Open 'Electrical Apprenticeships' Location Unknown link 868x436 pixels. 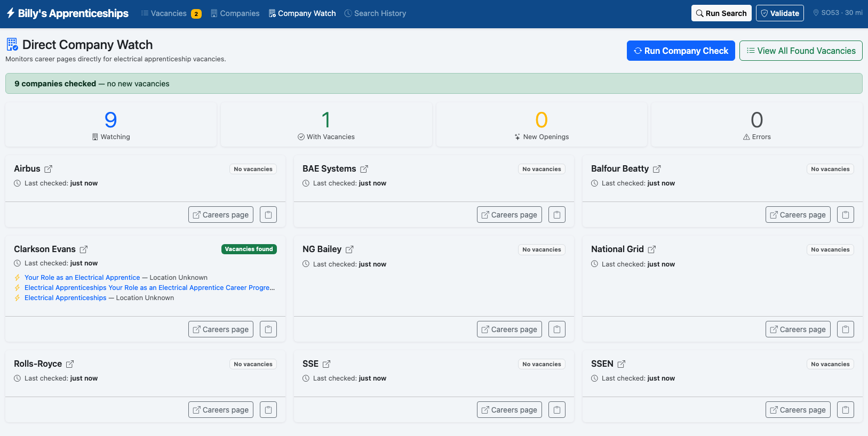tap(66, 298)
